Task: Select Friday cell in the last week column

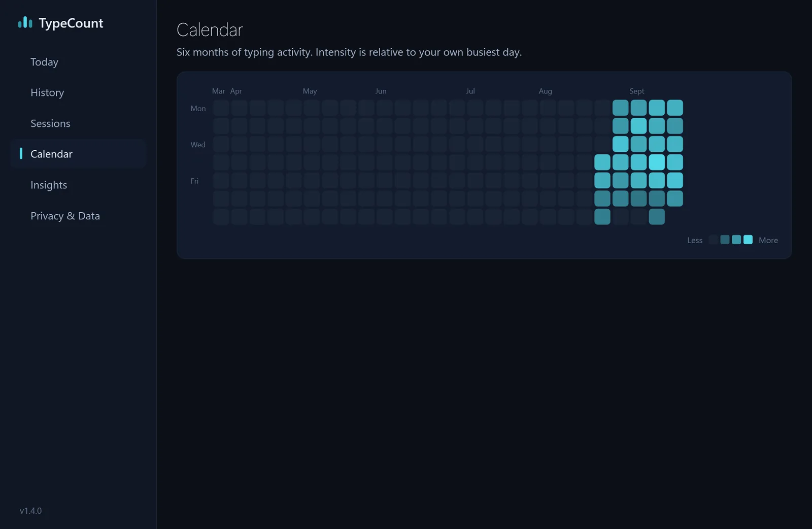Action: [x=675, y=180]
